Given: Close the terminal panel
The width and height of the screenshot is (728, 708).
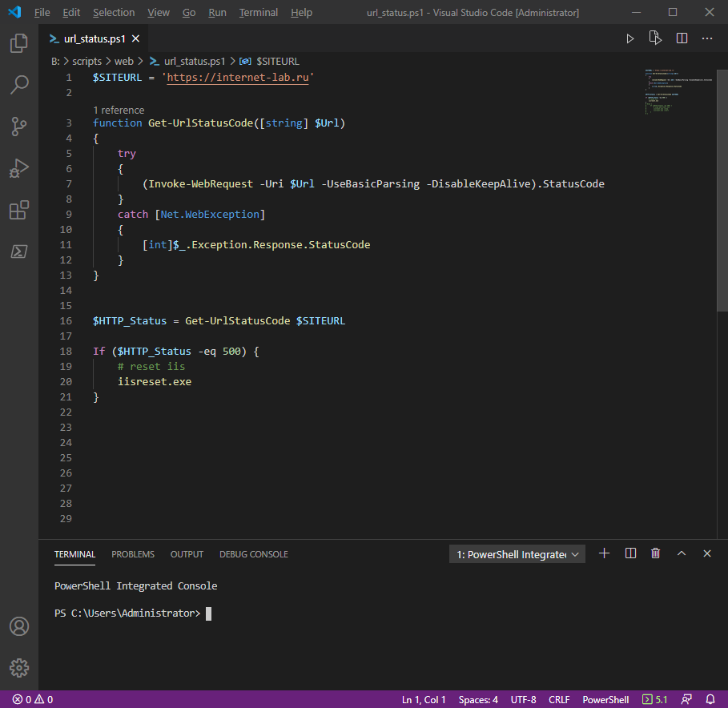Looking at the screenshot, I should click(x=707, y=553).
